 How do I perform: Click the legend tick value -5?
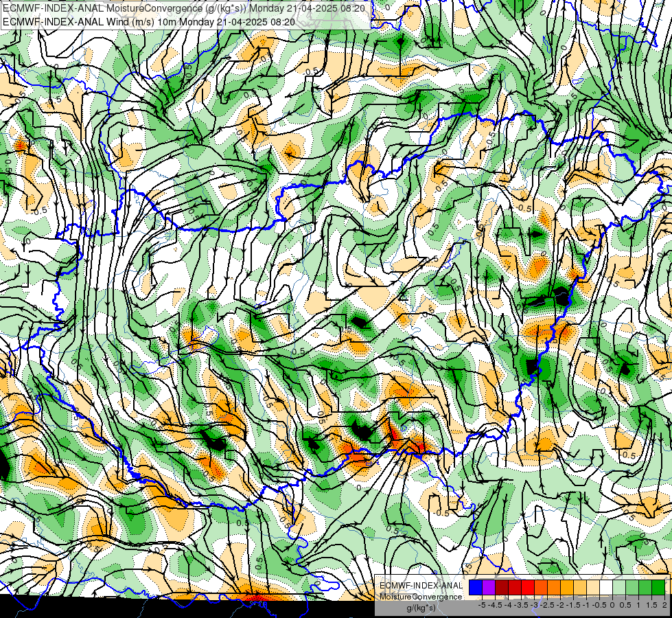coord(482,605)
